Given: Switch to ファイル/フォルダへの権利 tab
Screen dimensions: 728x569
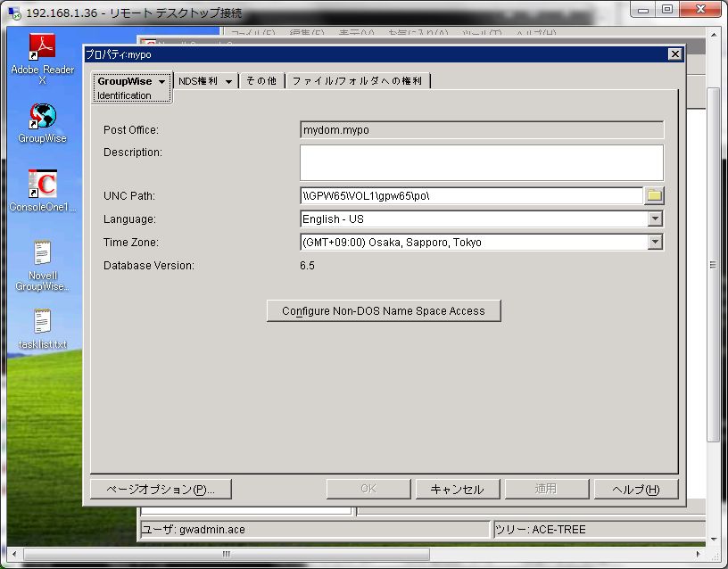Looking at the screenshot, I should (357, 81).
